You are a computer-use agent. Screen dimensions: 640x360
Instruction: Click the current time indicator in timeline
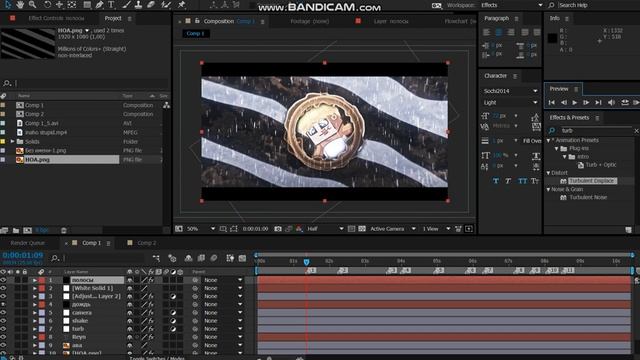tap(307, 262)
